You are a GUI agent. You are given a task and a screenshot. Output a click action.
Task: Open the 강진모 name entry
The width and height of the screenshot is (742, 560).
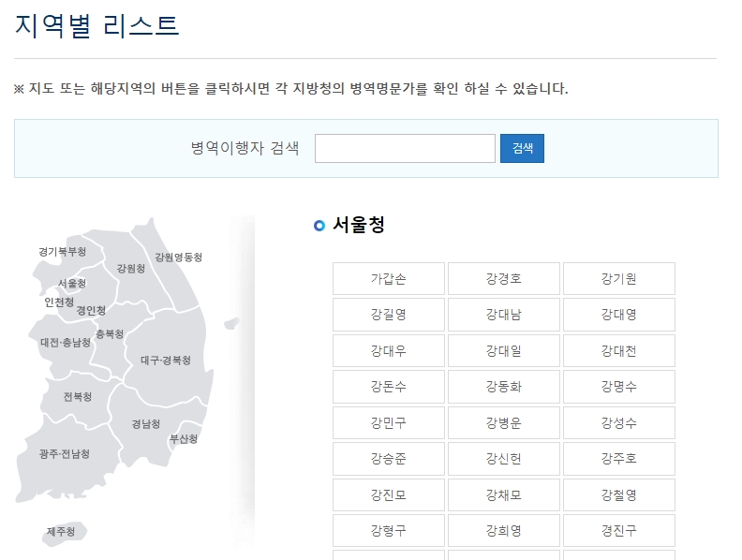[x=389, y=495]
